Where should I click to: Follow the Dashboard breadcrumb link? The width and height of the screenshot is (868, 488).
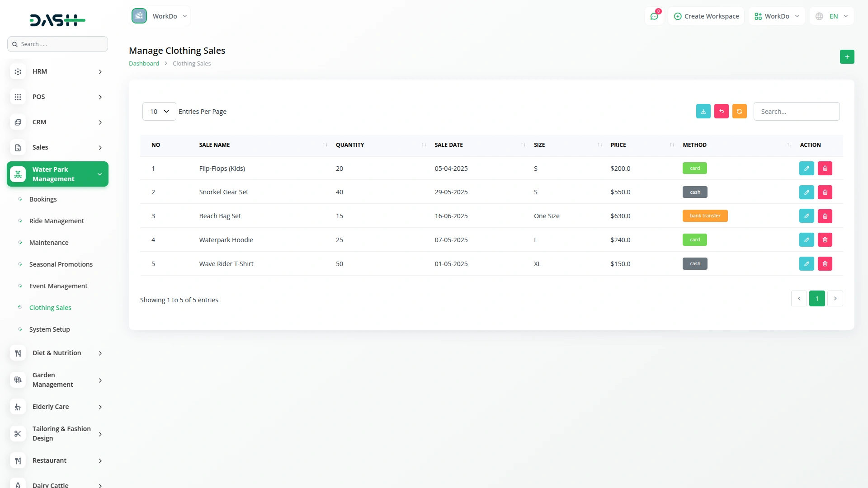pyautogui.click(x=144, y=64)
